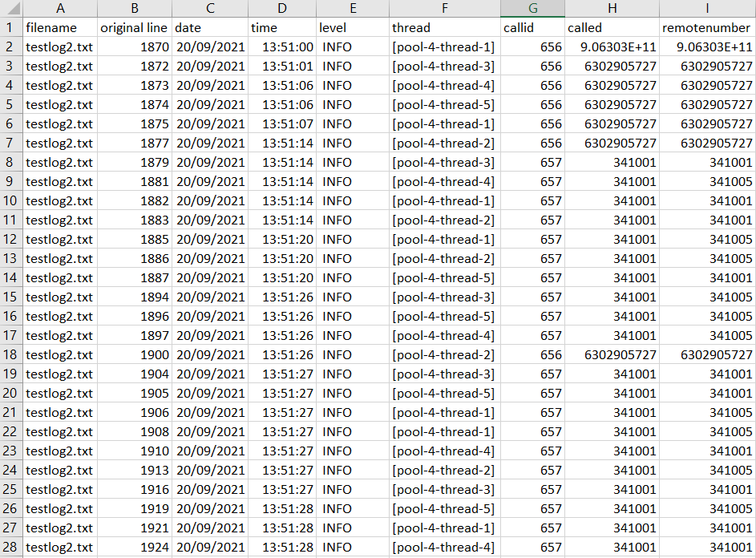
Task: Select column F header
Action: click(444, 8)
